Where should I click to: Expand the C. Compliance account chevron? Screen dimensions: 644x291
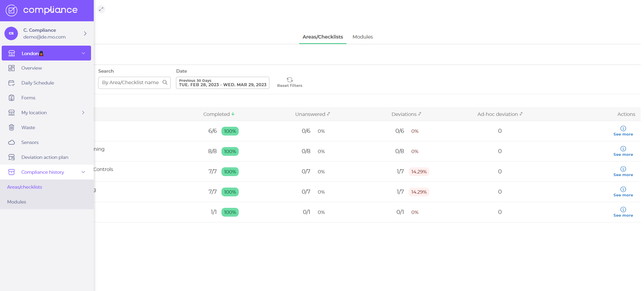point(85,33)
